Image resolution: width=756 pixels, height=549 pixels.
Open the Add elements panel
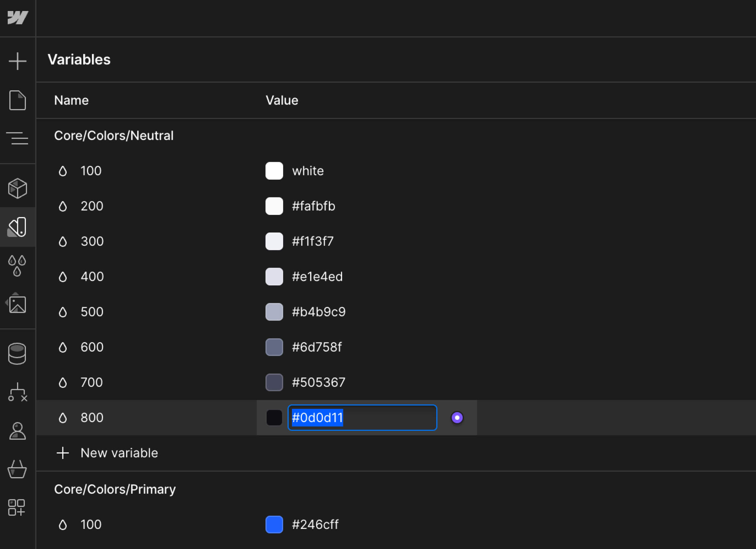(x=17, y=61)
